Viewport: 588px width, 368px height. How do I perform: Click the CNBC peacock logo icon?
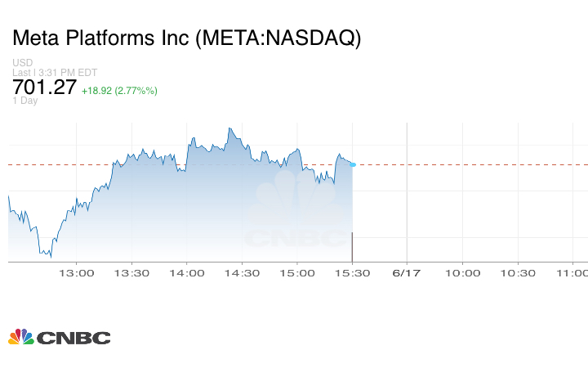[x=21, y=337]
